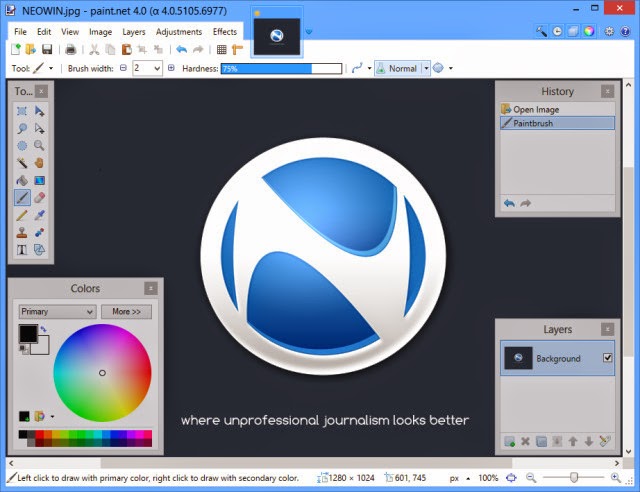
Task: Increase brush width with plus button
Action: [x=171, y=68]
